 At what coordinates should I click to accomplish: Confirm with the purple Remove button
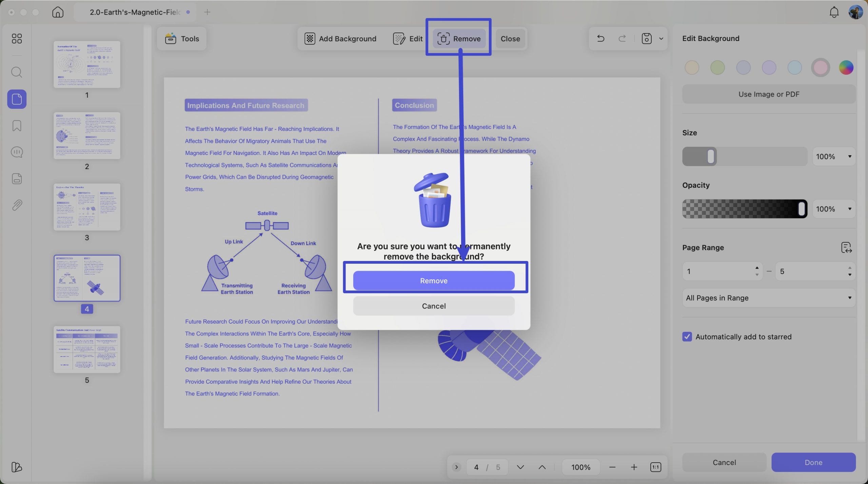pyautogui.click(x=434, y=281)
